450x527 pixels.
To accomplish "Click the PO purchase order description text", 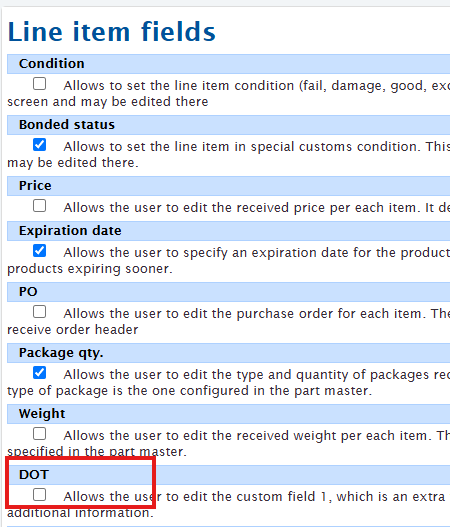I will click(229, 322).
